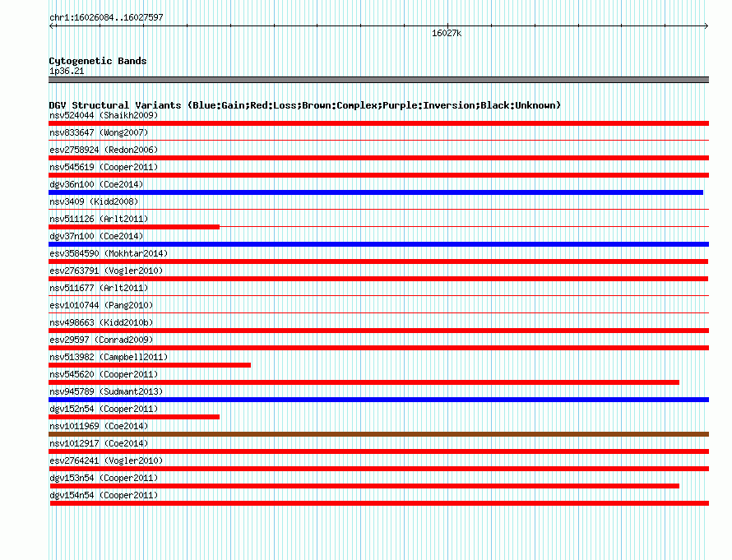Select the dgv37n100 (Coe2014) label
Viewport: 732px width, 560px height.
pos(96,236)
